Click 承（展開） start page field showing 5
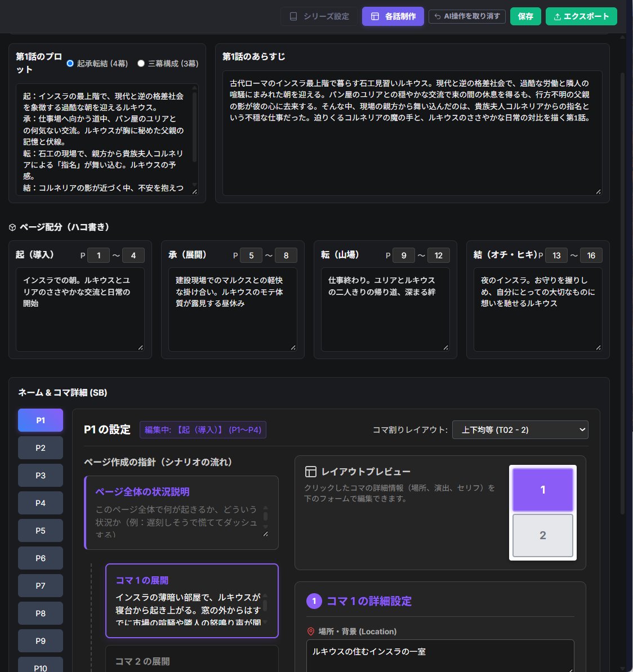The width and height of the screenshot is (633, 672). (251, 256)
